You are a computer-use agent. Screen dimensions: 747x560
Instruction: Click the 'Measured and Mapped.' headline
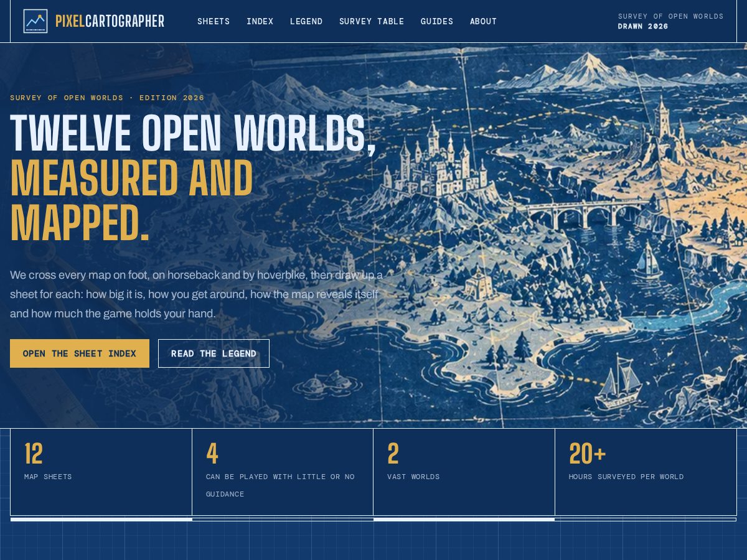coord(132,200)
